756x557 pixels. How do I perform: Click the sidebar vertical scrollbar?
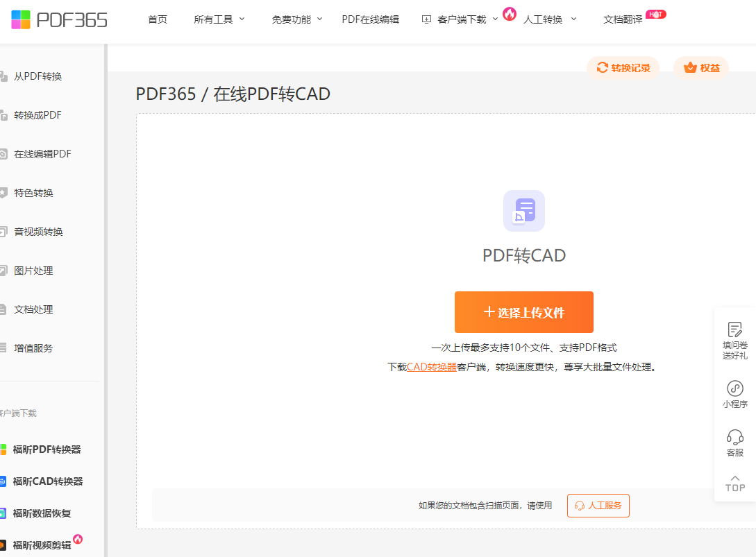click(106, 300)
